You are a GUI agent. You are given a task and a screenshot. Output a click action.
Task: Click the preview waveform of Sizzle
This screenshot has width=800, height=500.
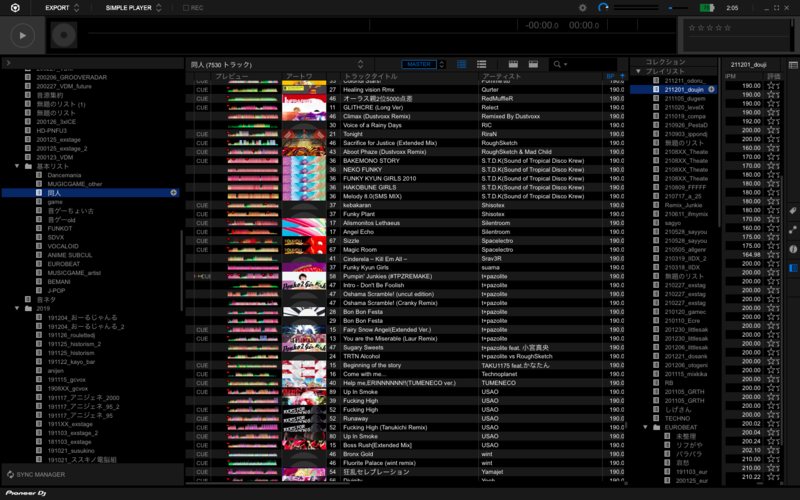tap(253, 241)
